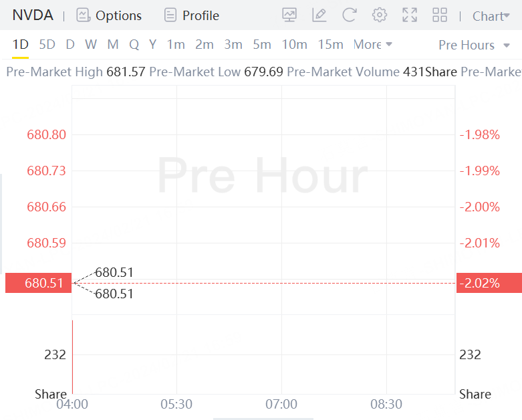Image resolution: width=522 pixels, height=420 pixels.
Task: Open the Pre Hours session dropdown
Action: [x=474, y=45]
